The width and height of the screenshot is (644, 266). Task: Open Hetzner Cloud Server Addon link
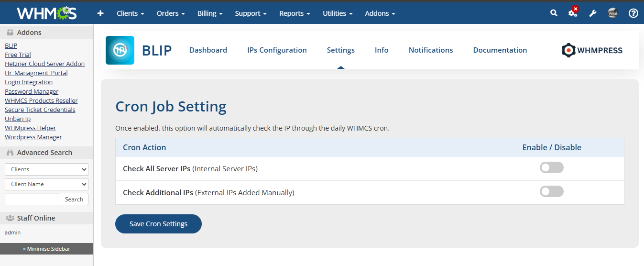tap(44, 64)
